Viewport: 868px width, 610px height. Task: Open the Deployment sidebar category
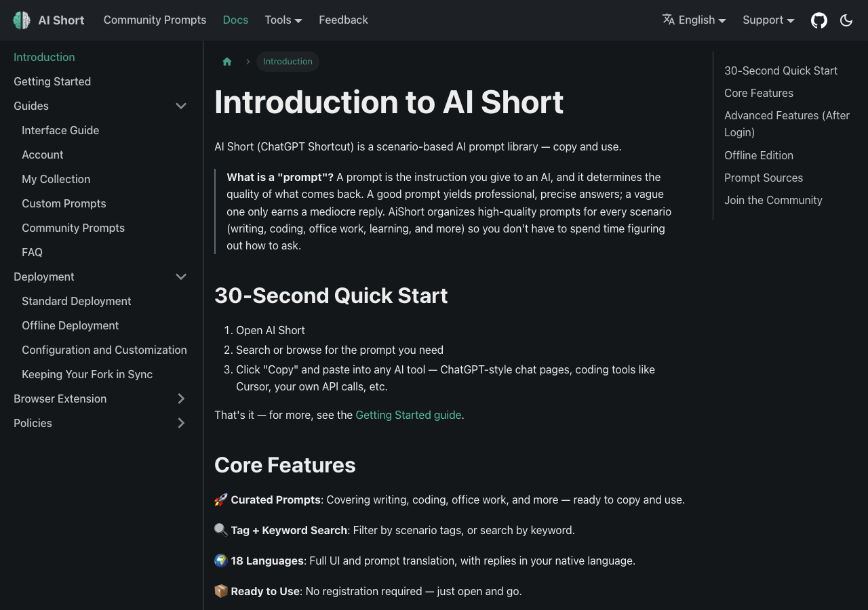pyautogui.click(x=44, y=277)
